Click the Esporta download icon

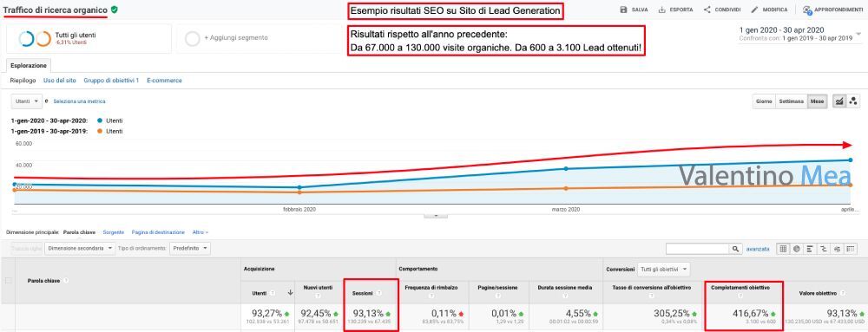pos(661,10)
